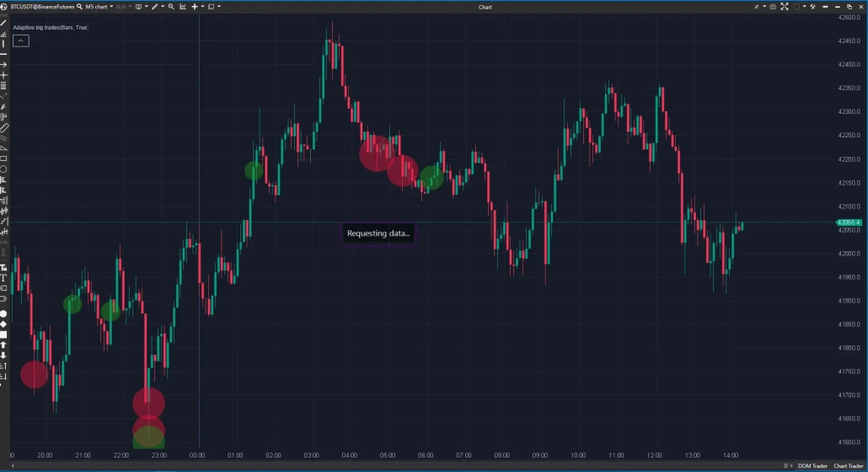The image size is (868, 472).
Task: Select the diamond marker tool
Action: tap(3, 324)
